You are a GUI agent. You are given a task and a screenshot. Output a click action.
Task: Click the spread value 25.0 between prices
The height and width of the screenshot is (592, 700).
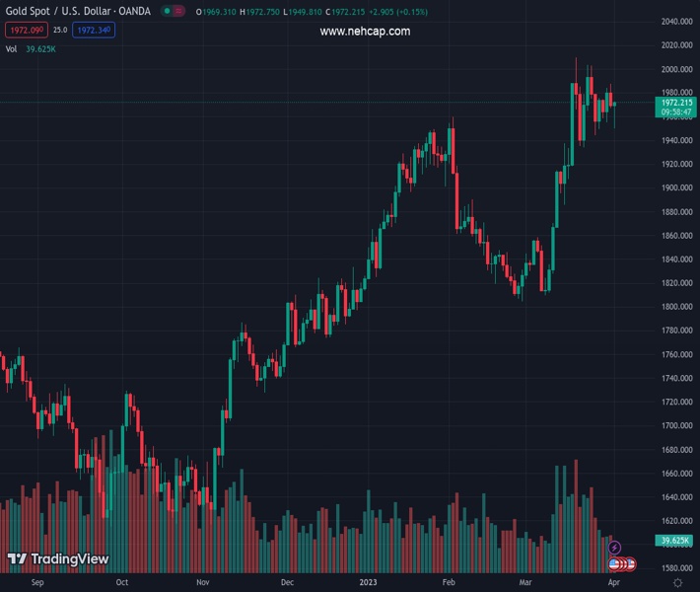[x=60, y=31]
